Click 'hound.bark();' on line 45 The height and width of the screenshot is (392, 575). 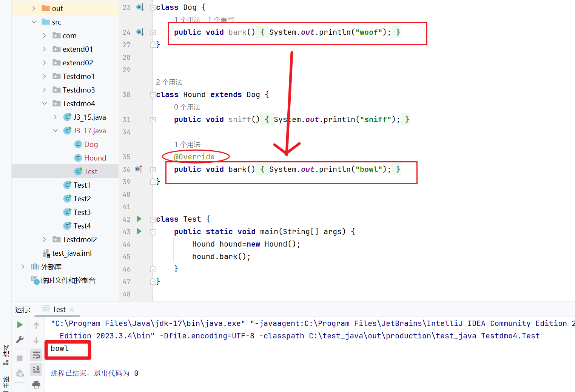pos(221,256)
